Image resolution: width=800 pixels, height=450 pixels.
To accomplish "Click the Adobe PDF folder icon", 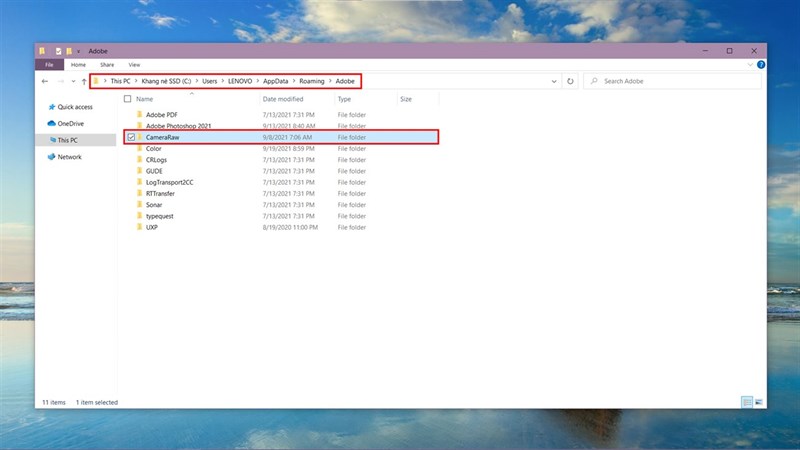I will tap(139, 115).
